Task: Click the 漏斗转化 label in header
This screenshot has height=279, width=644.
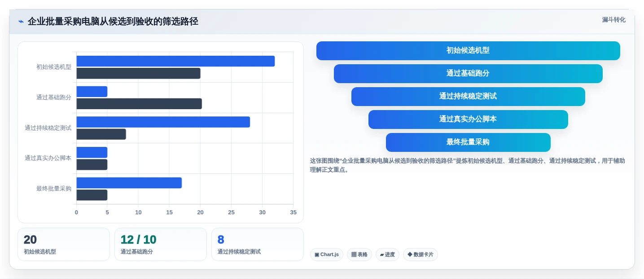Action: [613, 20]
